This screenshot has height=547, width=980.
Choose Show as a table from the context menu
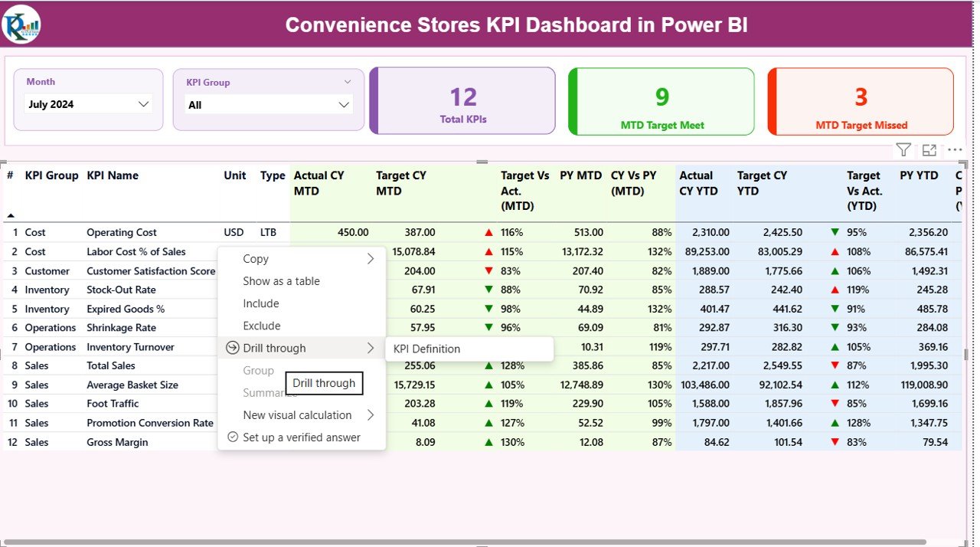click(281, 281)
